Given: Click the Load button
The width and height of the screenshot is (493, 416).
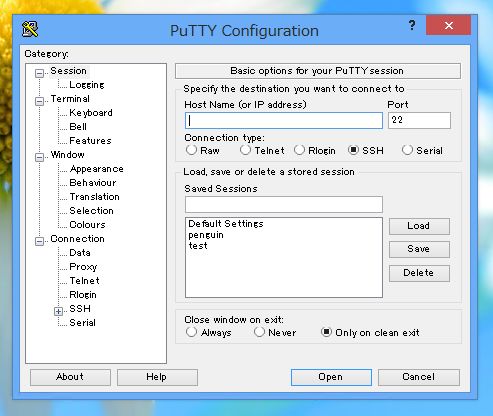Looking at the screenshot, I should pos(419,226).
